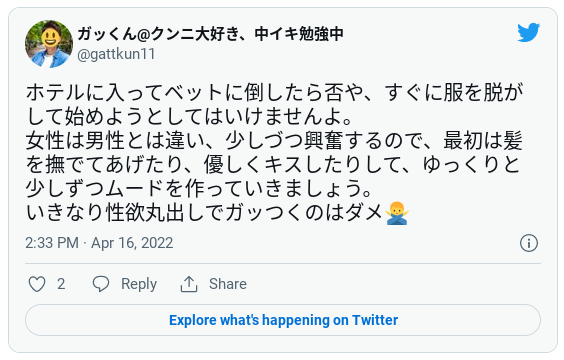The height and width of the screenshot is (360, 564).
Task: Click the smiley emoji on the avatar
Action: click(x=51, y=37)
